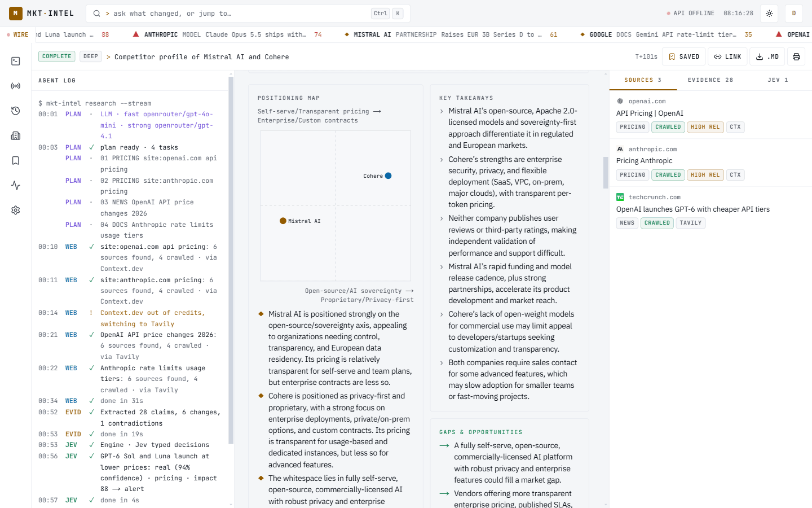
Task: Open the Anthropic Claude Opus 5.5 wire item
Action: point(227,34)
